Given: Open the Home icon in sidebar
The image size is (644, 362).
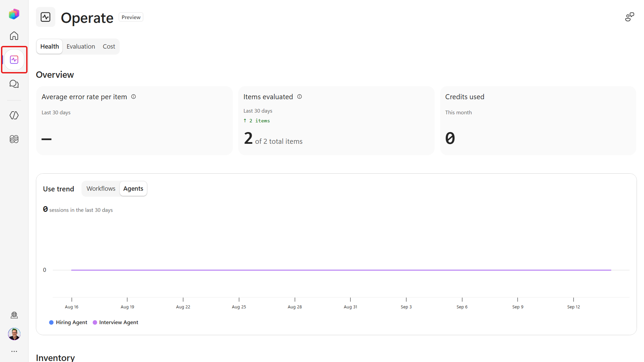Looking at the screenshot, I should pos(14,36).
